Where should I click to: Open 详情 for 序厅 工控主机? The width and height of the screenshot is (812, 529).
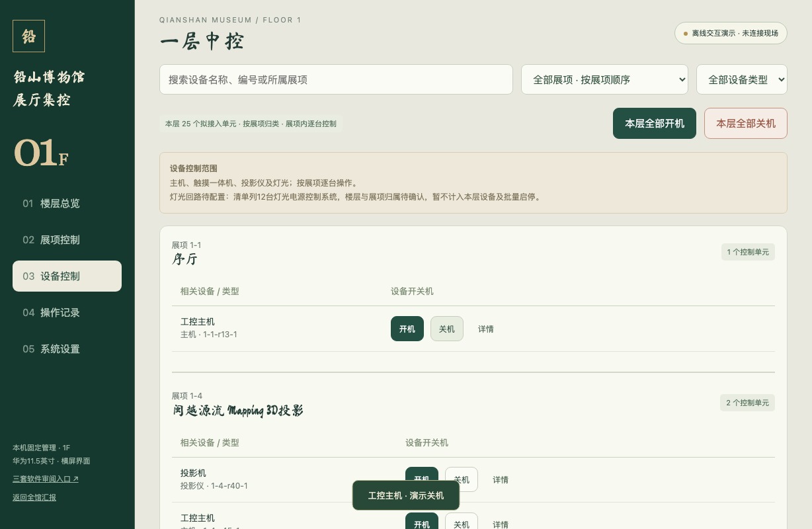coord(486,329)
